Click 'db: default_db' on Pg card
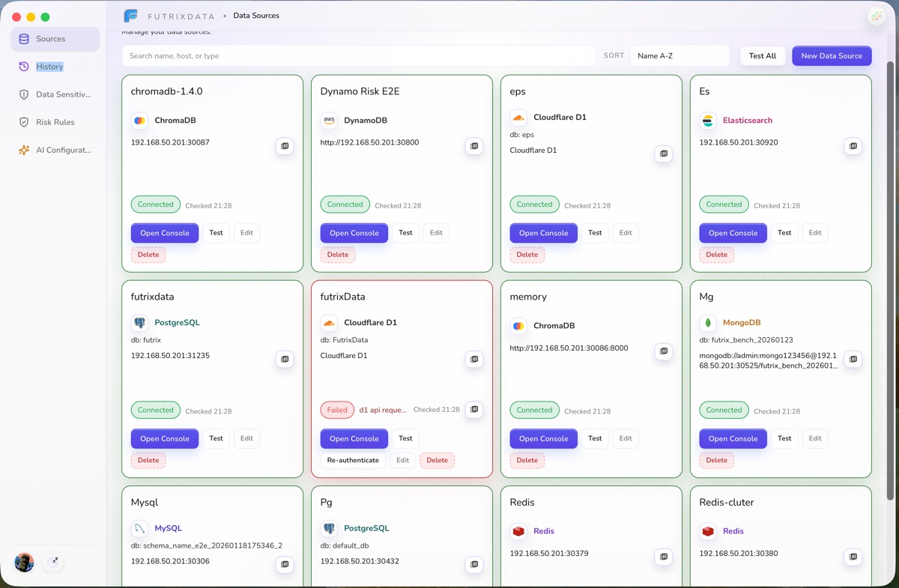Screen dimensions: 899x588 point(345,546)
